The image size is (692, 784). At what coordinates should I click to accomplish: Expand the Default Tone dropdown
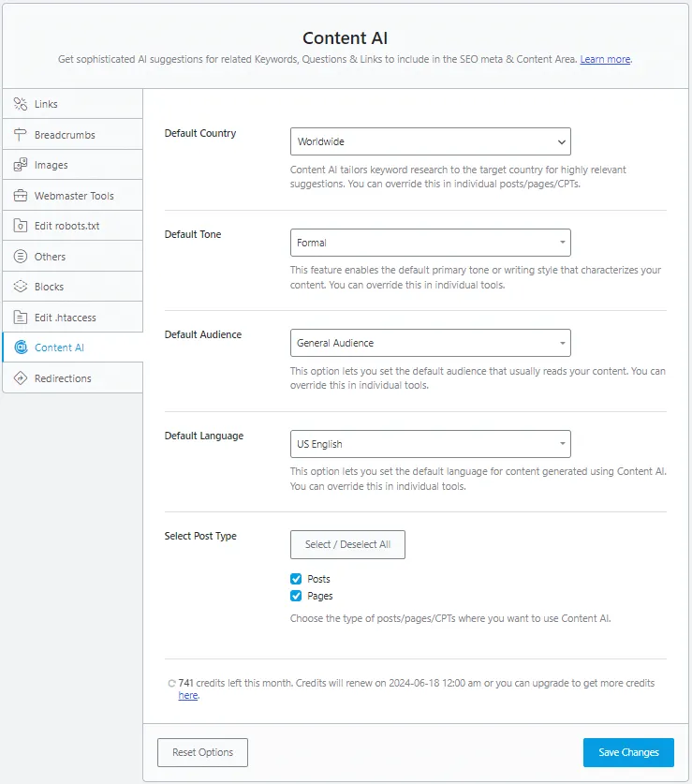[x=430, y=243]
